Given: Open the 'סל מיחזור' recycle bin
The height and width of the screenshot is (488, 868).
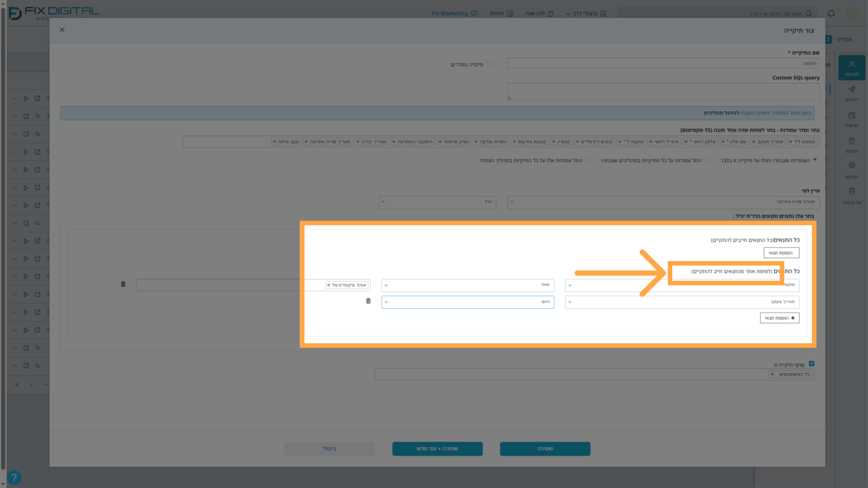Looking at the screenshot, I should click(852, 196).
